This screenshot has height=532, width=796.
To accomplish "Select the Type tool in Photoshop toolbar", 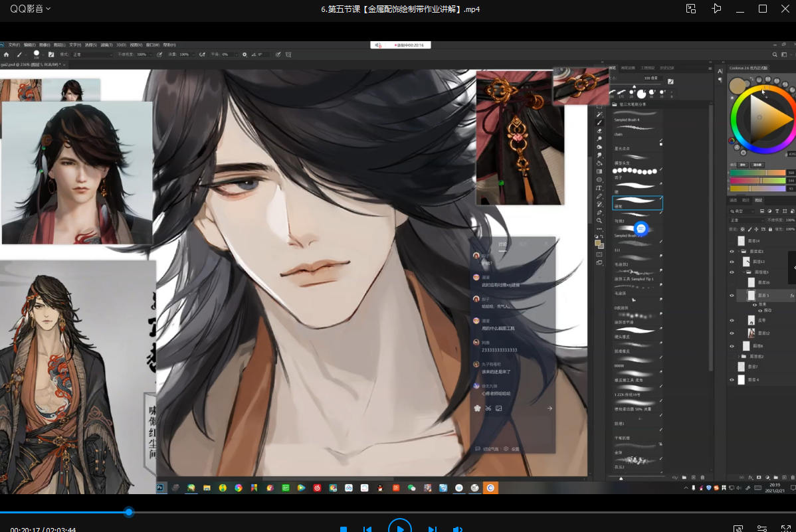I will [x=599, y=188].
